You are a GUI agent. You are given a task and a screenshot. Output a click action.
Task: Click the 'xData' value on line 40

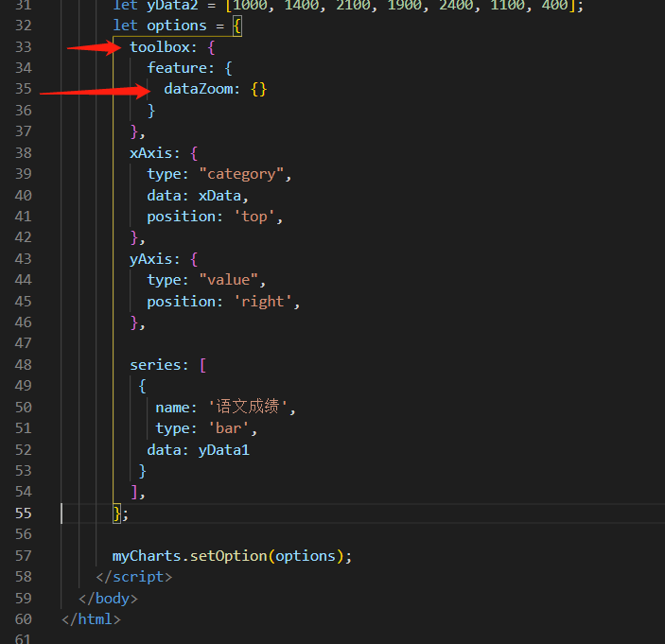pos(219,196)
